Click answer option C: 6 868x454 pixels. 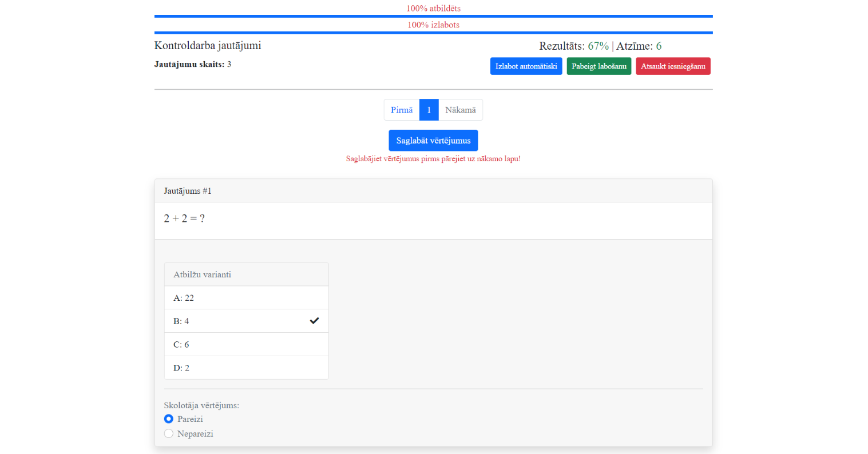246,345
